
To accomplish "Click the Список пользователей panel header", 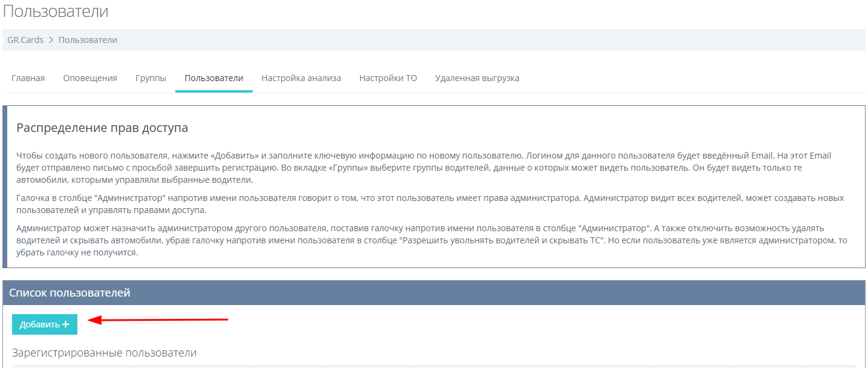I will click(434, 293).
